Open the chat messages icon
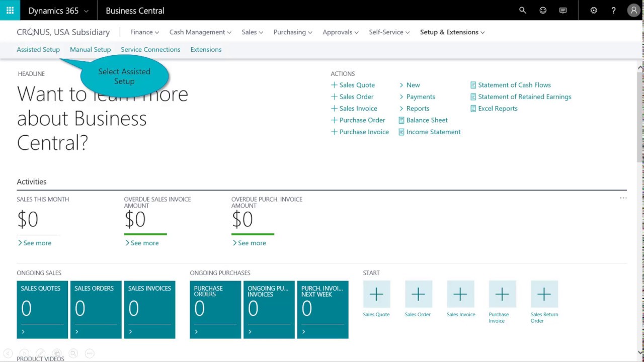The height and width of the screenshot is (362, 644). click(x=563, y=10)
